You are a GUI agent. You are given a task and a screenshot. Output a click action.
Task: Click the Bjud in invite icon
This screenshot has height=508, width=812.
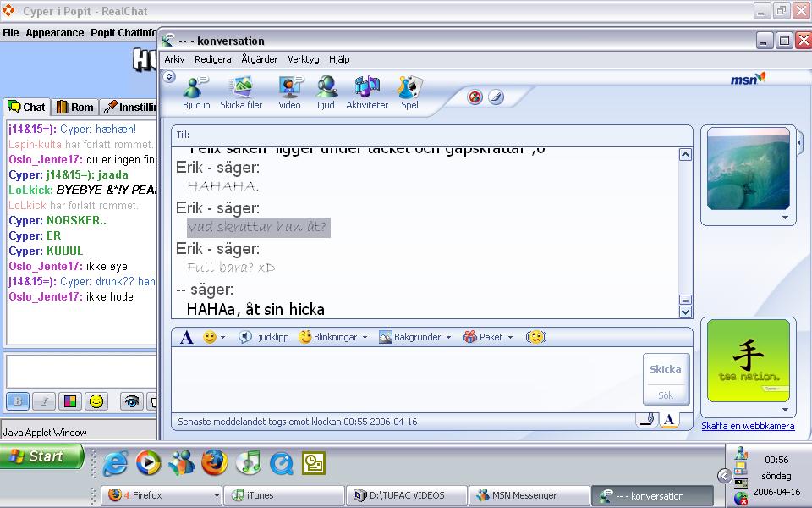[195, 93]
